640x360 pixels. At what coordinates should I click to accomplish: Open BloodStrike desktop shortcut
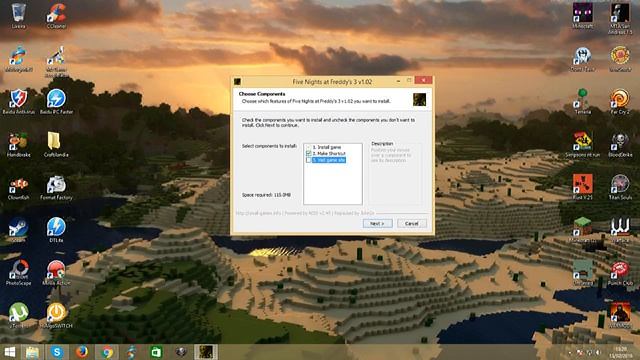620,144
